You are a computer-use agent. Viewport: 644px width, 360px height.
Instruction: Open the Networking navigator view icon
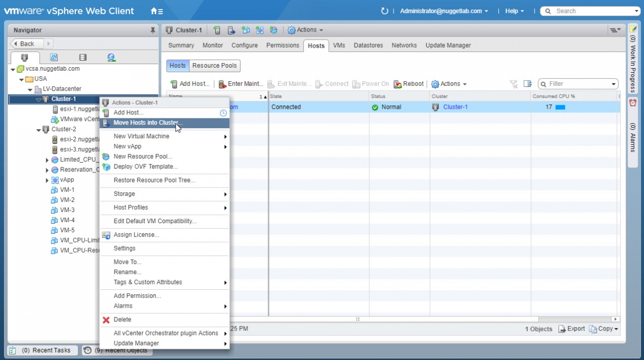click(111, 57)
